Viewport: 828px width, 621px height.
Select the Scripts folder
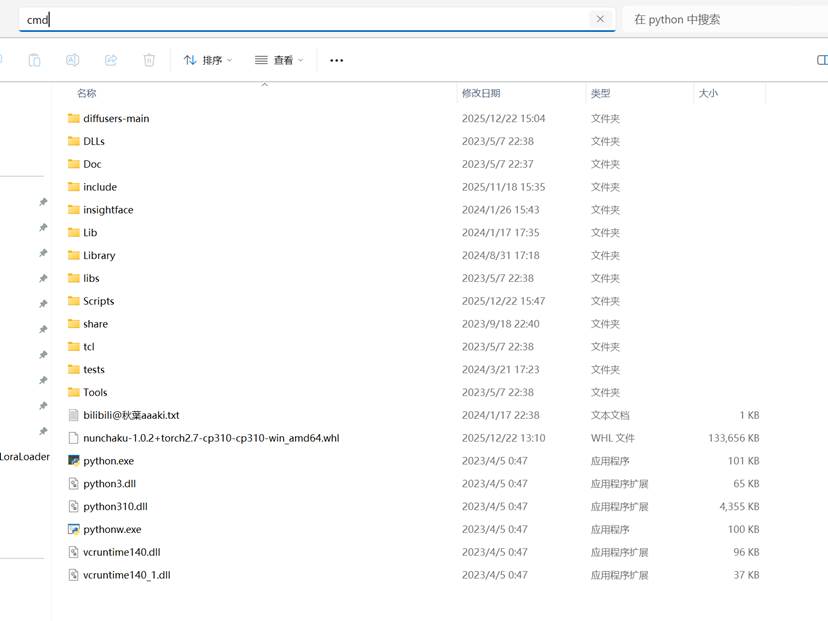click(x=98, y=301)
